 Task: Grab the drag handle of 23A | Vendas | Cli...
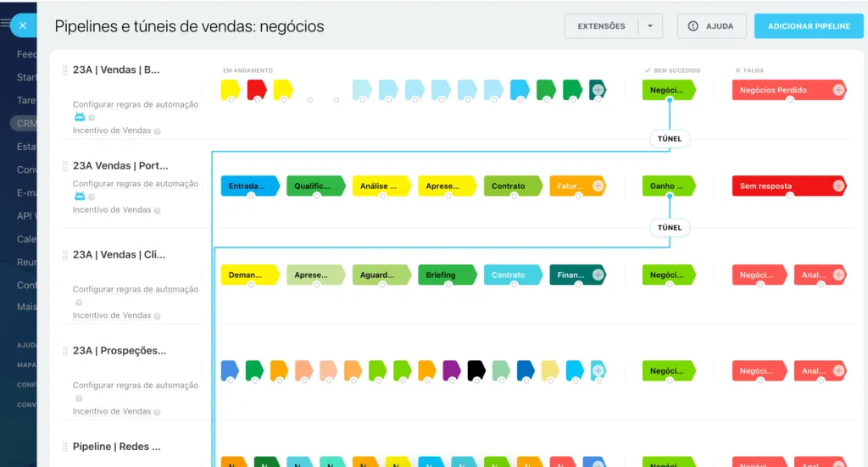[x=64, y=255]
